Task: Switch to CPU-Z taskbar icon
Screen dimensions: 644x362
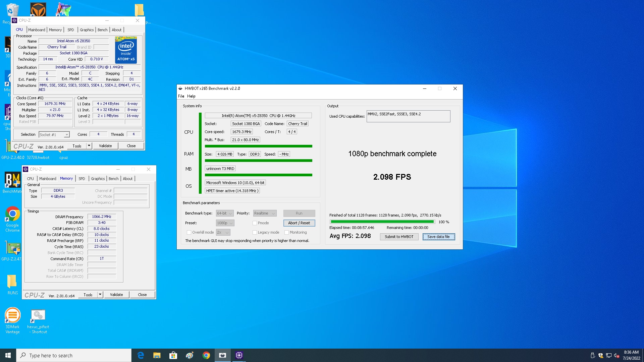Action: [x=239, y=355]
